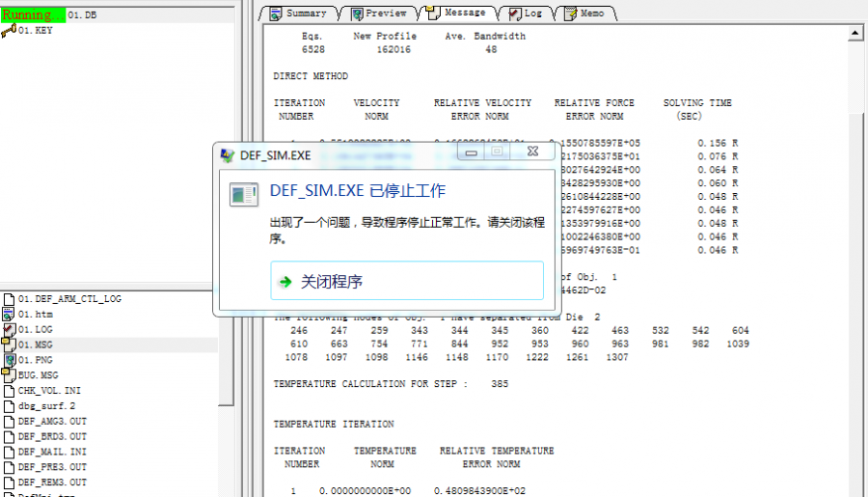Click the program icon in crash dialog

(x=244, y=195)
